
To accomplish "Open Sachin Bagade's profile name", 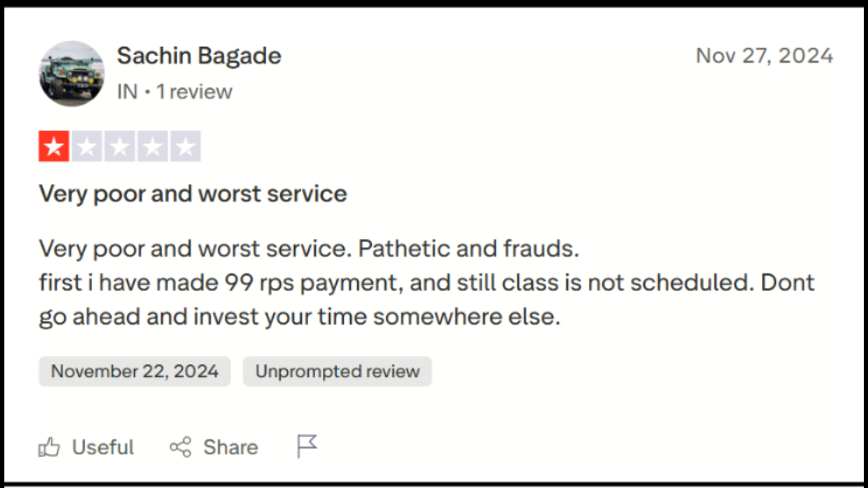I will click(199, 56).
